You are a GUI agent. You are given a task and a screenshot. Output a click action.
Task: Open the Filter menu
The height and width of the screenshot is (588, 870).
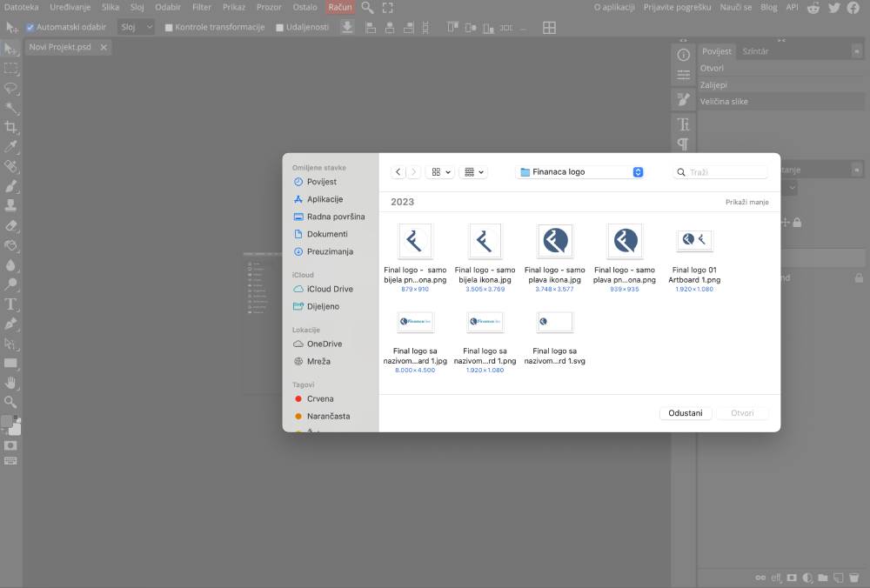click(202, 7)
